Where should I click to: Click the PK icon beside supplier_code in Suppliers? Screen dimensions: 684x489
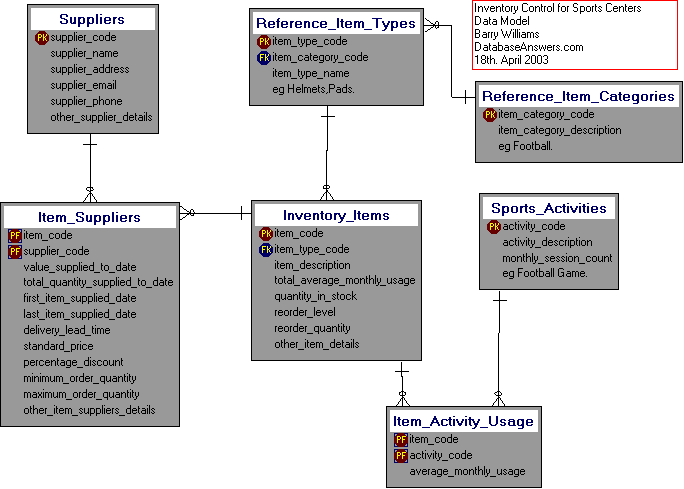coord(42,38)
